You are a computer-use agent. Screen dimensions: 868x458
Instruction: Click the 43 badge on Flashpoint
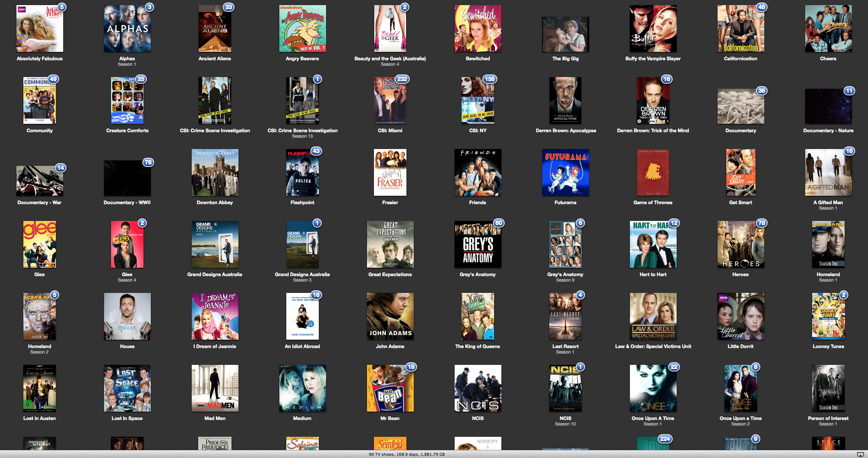coord(316,151)
